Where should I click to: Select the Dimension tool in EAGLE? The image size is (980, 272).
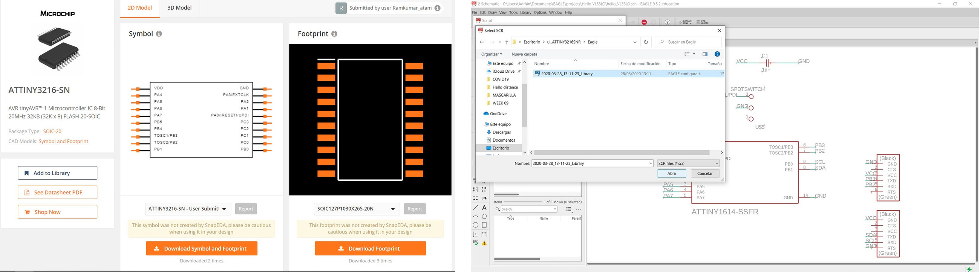tap(484, 234)
